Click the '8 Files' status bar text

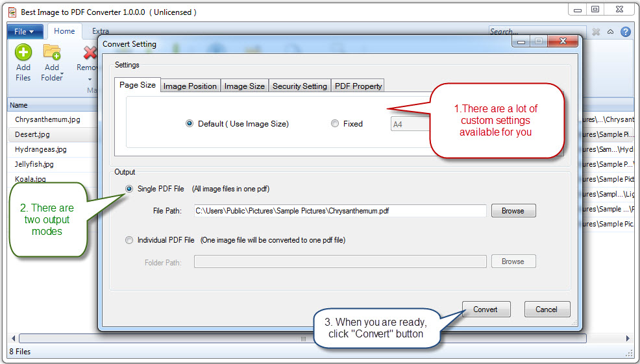coord(20,352)
